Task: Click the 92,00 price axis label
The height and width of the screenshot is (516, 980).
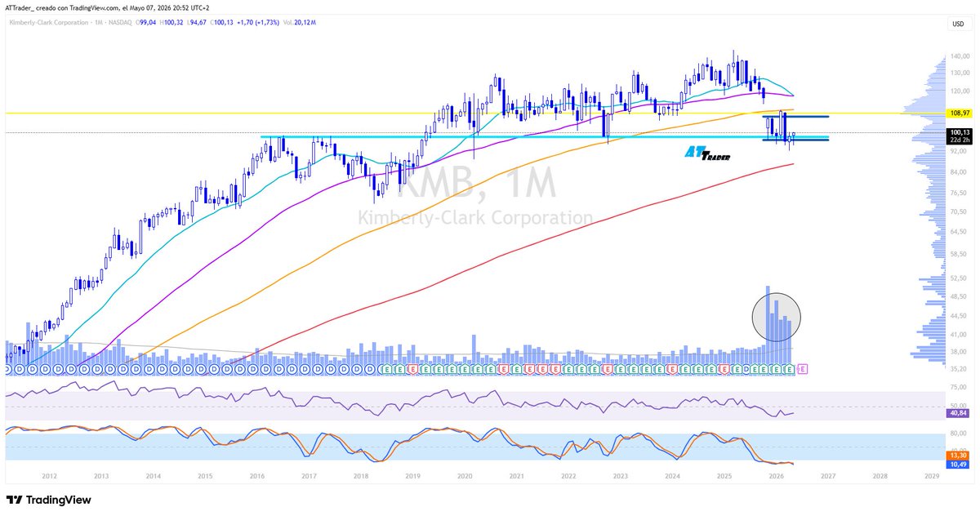Action: click(957, 151)
